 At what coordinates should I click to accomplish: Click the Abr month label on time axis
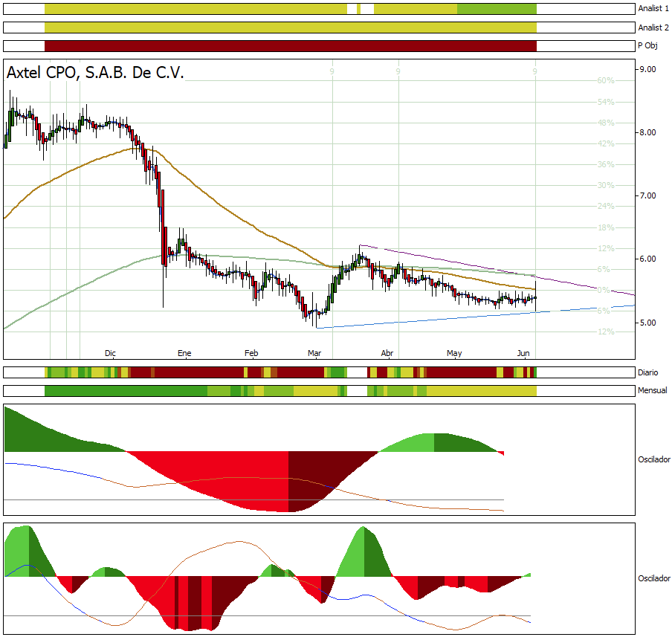[x=387, y=353]
